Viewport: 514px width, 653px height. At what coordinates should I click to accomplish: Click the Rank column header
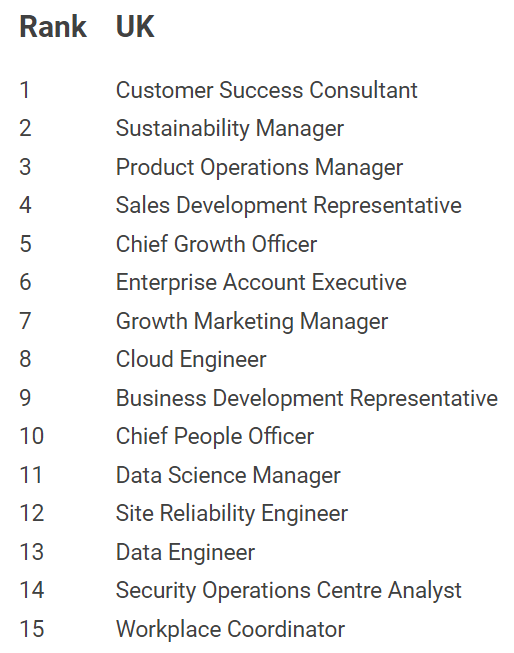[53, 27]
